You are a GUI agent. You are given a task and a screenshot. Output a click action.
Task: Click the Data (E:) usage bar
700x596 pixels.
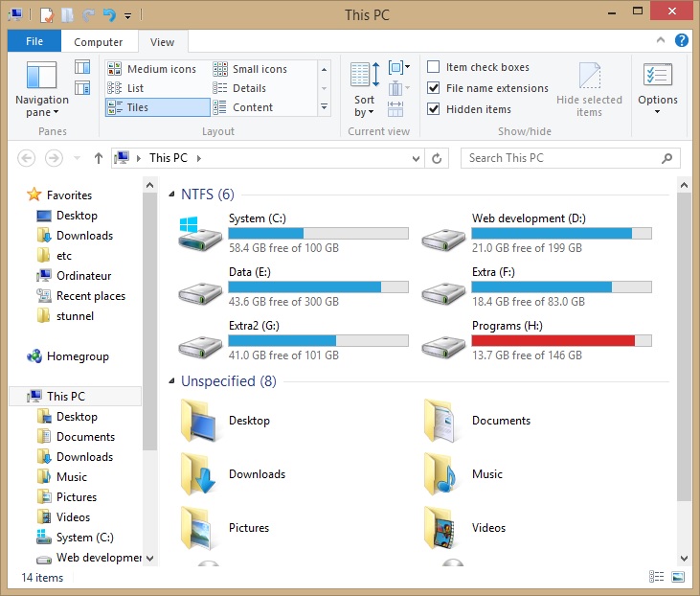coord(318,287)
